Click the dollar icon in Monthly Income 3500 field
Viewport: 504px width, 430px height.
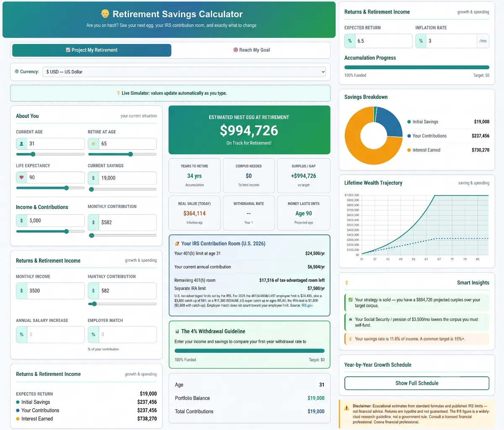click(21, 290)
